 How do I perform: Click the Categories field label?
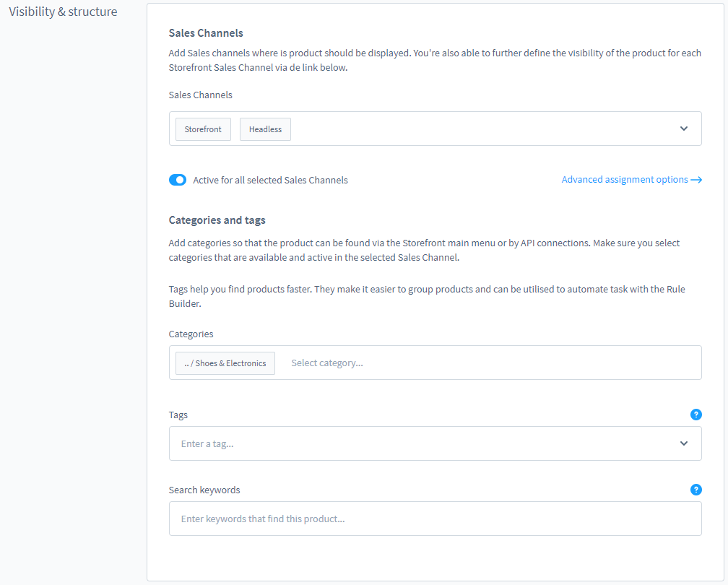(191, 334)
